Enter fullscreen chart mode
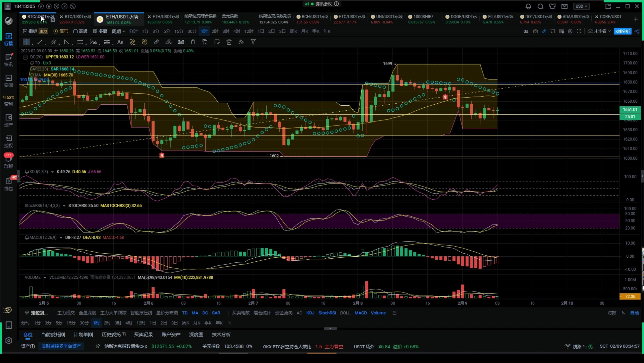This screenshot has height=363, width=644. tap(579, 31)
